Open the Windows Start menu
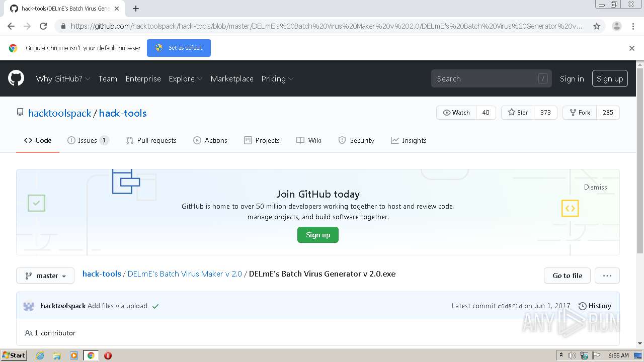Image resolution: width=644 pixels, height=362 pixels. click(x=14, y=355)
